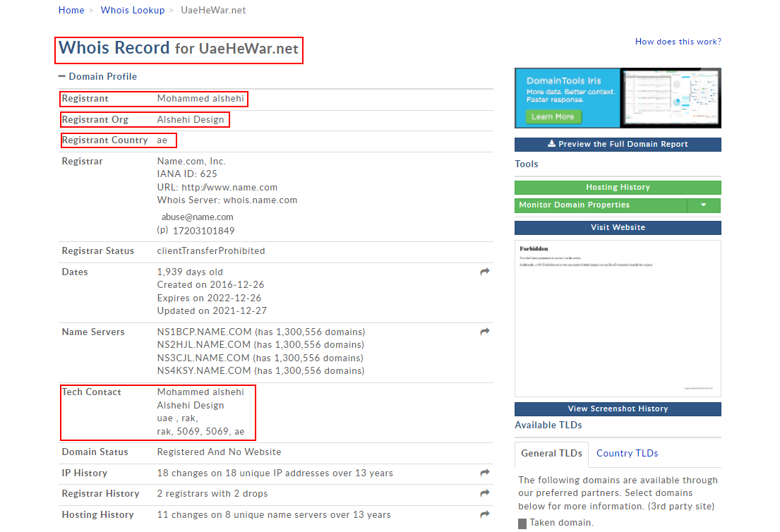Image resolution: width=780 pixels, height=532 pixels.
Task: Select tech contact address 'uae , rak,'
Action: pos(178,418)
